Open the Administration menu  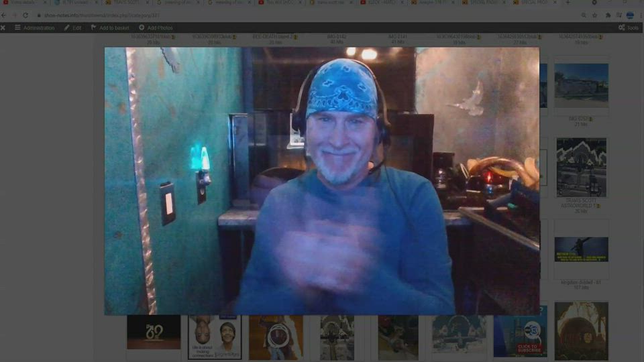[x=35, y=27]
